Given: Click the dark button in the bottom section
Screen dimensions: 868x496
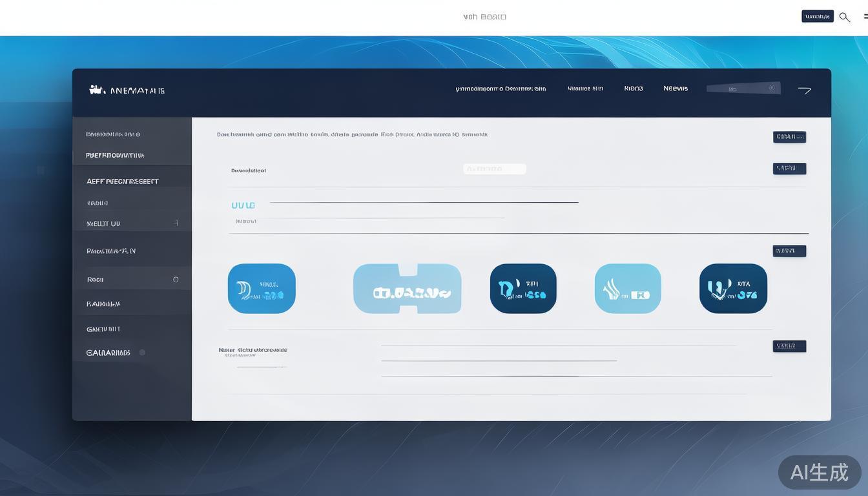Looking at the screenshot, I should [x=789, y=346].
